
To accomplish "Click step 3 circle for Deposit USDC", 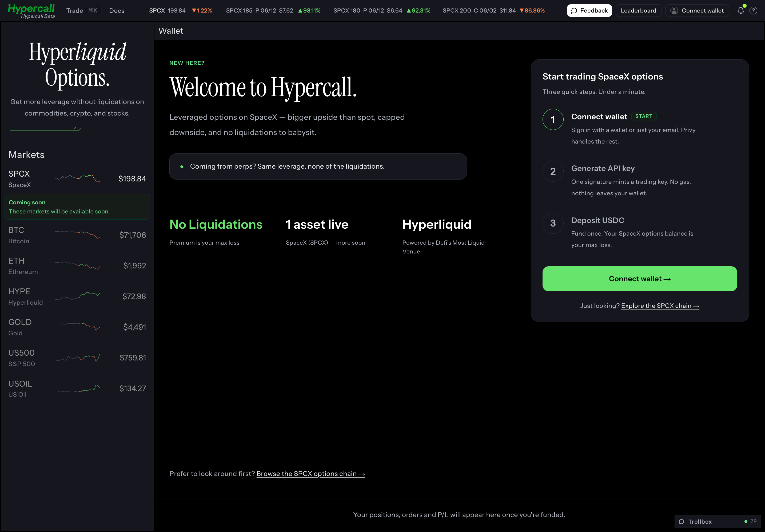I will (x=553, y=223).
